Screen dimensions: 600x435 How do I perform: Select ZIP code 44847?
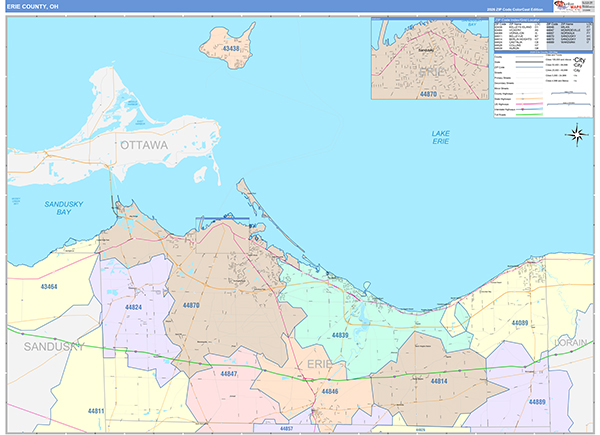click(228, 374)
